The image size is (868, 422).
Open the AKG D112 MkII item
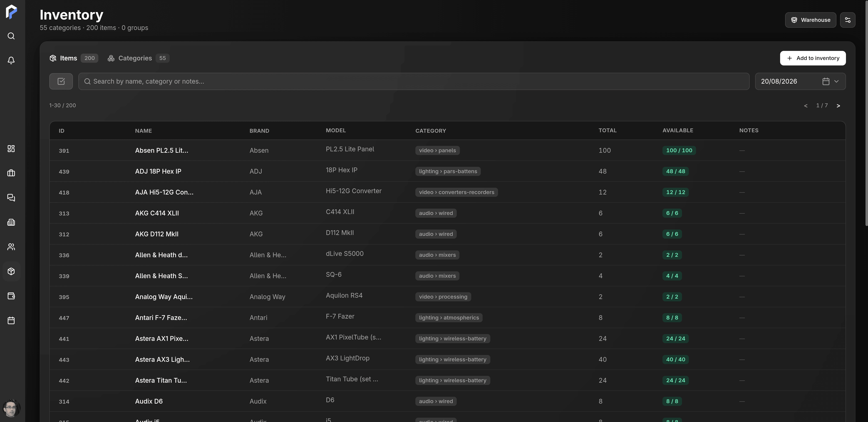pos(157,234)
